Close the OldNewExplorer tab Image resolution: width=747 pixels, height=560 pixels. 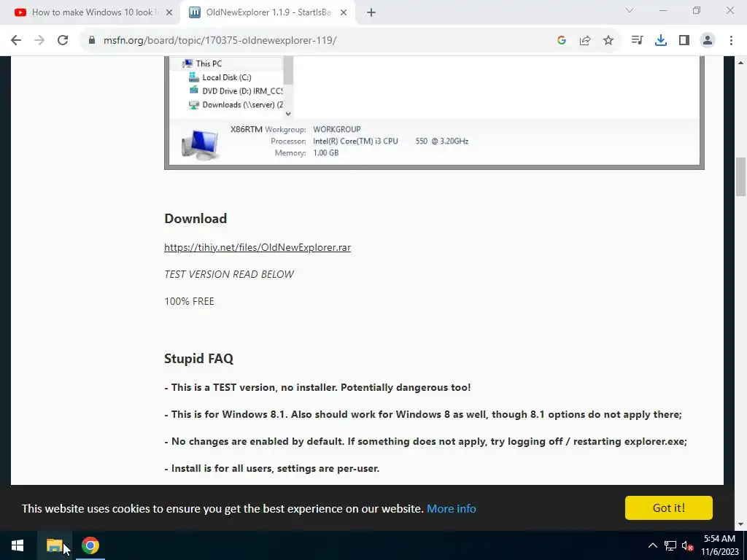click(344, 13)
